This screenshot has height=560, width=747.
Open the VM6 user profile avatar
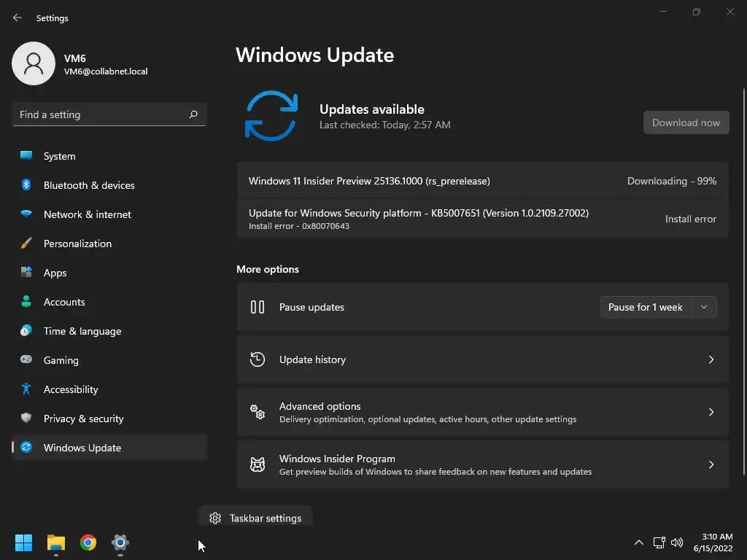coord(34,63)
